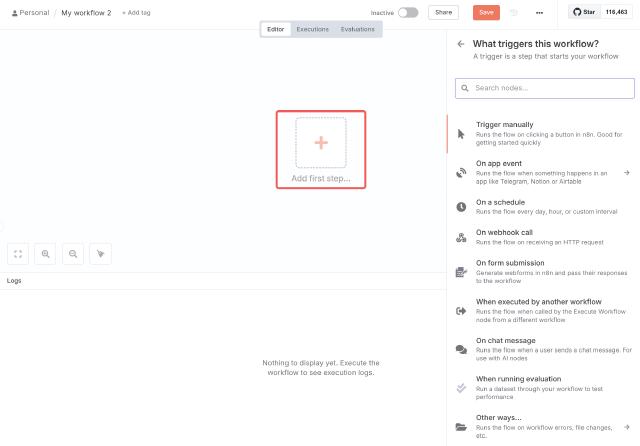Click the Share button
The width and height of the screenshot is (640, 446).
pos(443,13)
